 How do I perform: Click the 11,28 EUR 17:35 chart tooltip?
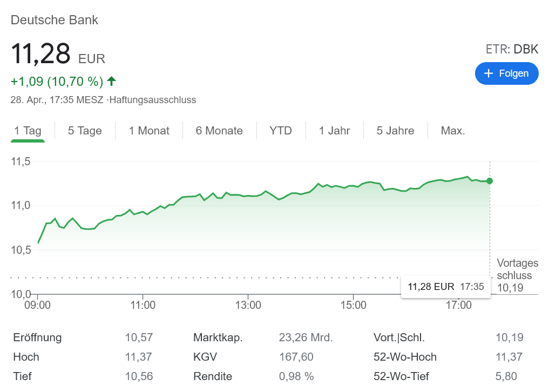click(445, 287)
